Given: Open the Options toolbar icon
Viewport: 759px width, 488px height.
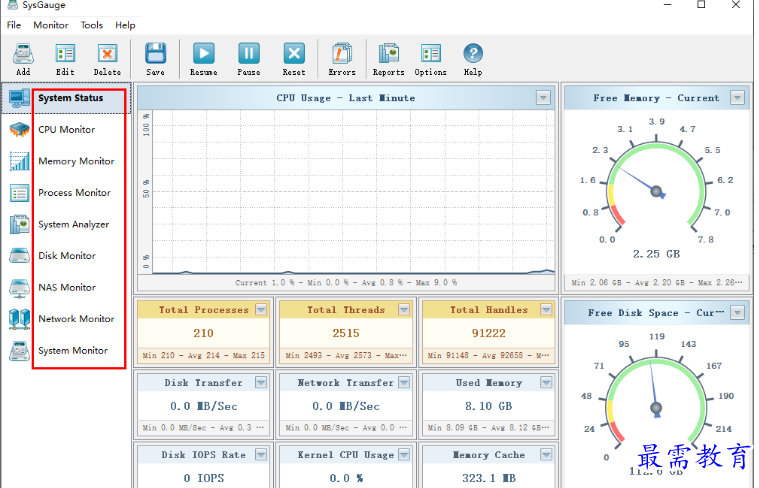Looking at the screenshot, I should (430, 54).
